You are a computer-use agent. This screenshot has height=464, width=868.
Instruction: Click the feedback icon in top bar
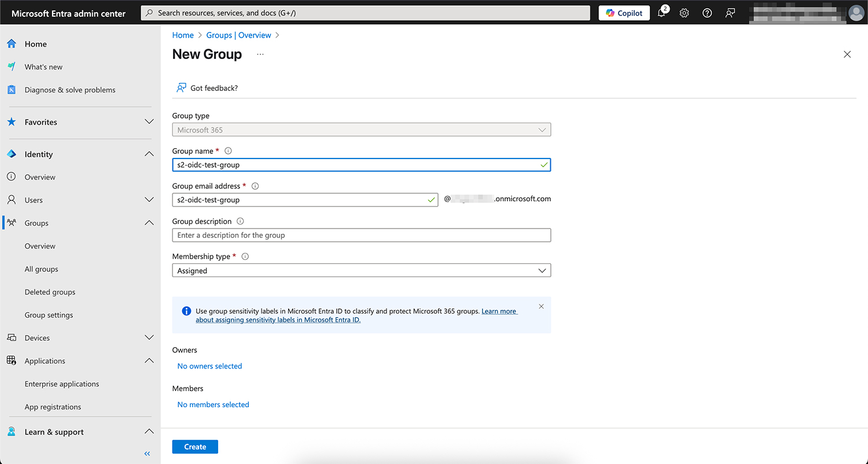pos(730,13)
